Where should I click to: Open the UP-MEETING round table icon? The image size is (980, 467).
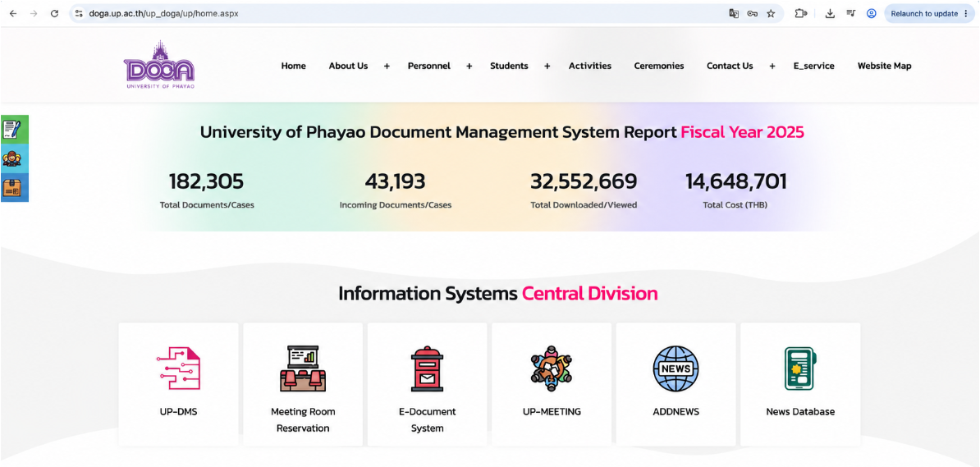click(x=552, y=369)
